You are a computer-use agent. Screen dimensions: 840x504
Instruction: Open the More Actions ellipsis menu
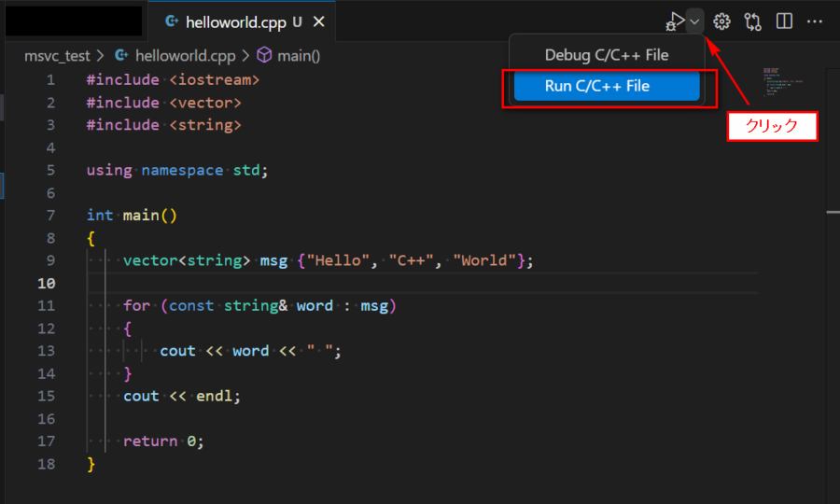point(815,21)
